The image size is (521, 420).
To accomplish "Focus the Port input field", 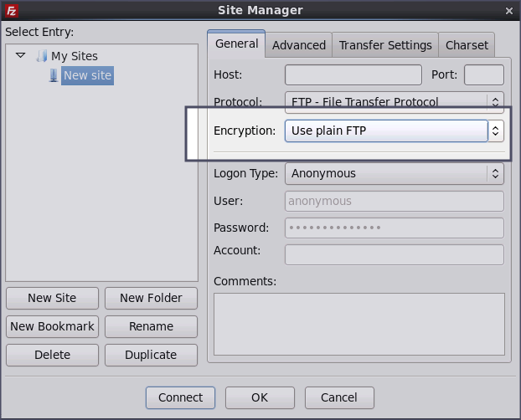I will 483,74.
